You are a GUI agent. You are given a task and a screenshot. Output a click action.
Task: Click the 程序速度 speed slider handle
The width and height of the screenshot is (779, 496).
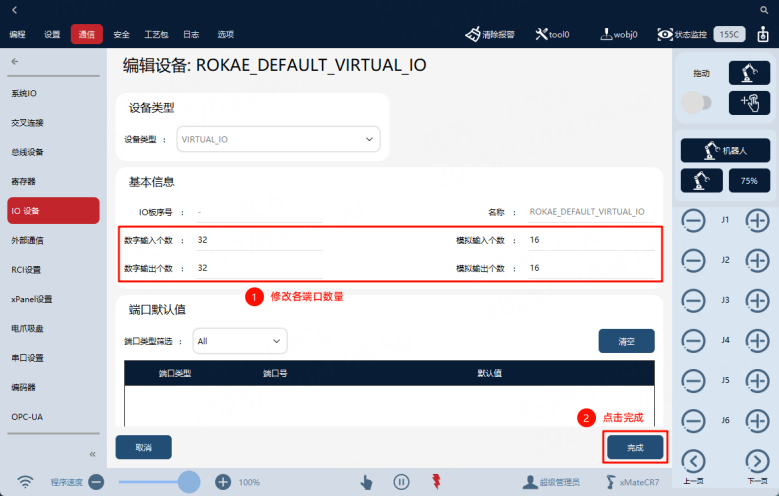coord(189,482)
